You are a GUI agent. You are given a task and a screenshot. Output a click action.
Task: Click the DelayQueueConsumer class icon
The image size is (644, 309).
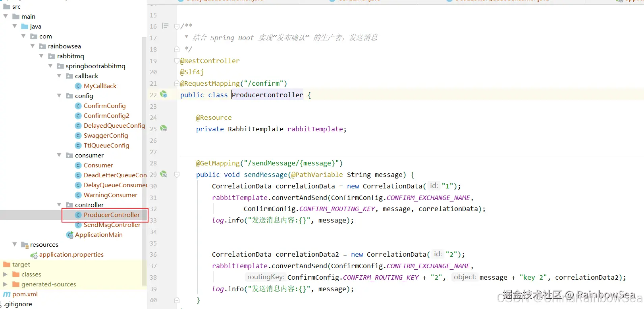pos(78,185)
